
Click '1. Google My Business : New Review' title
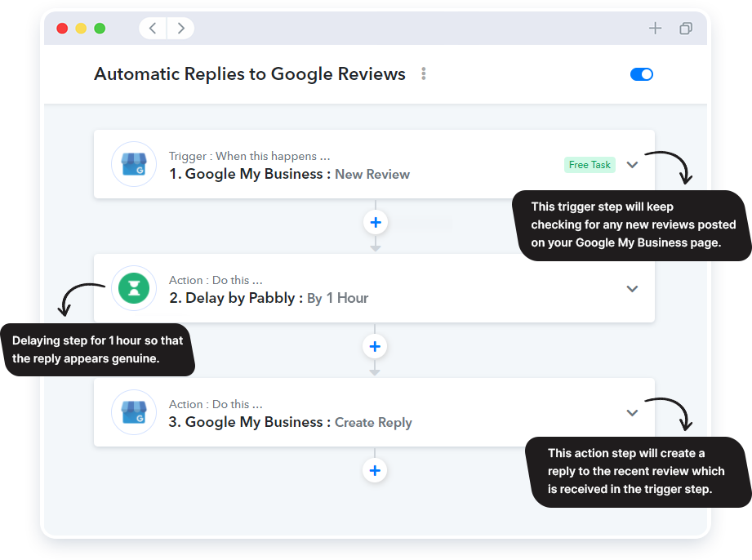pyautogui.click(x=289, y=174)
